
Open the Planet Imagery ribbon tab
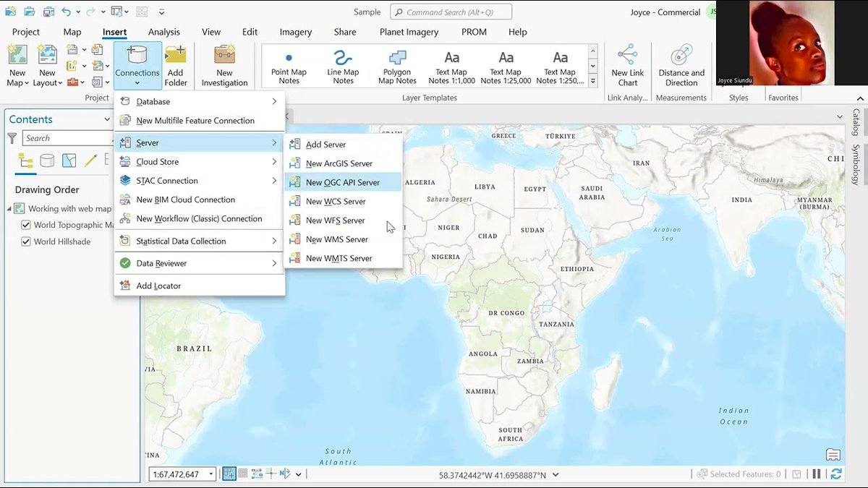pyautogui.click(x=409, y=32)
